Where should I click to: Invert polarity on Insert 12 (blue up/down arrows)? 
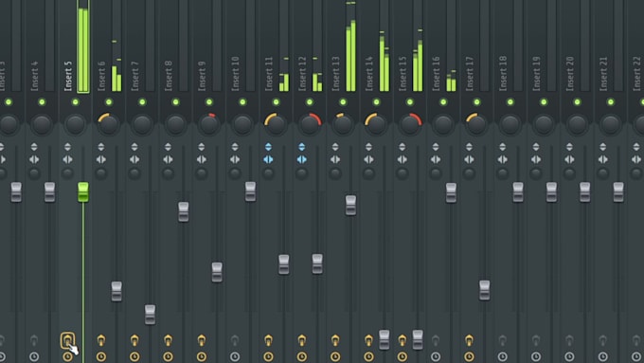[301, 147]
